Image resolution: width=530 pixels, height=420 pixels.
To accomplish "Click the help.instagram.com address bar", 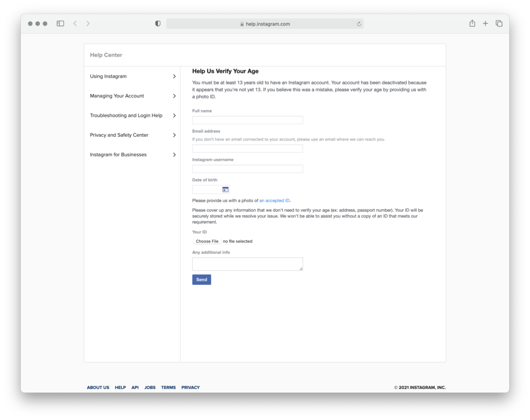I will click(264, 24).
